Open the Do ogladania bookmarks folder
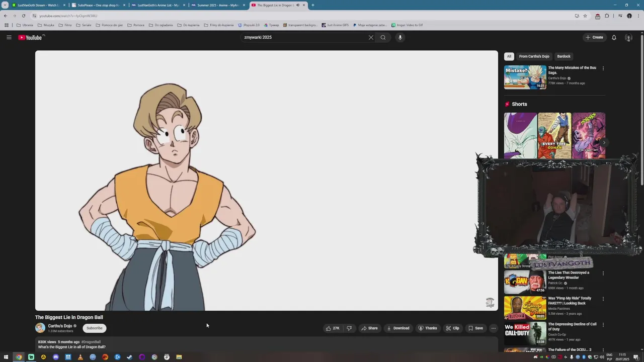 160,25
